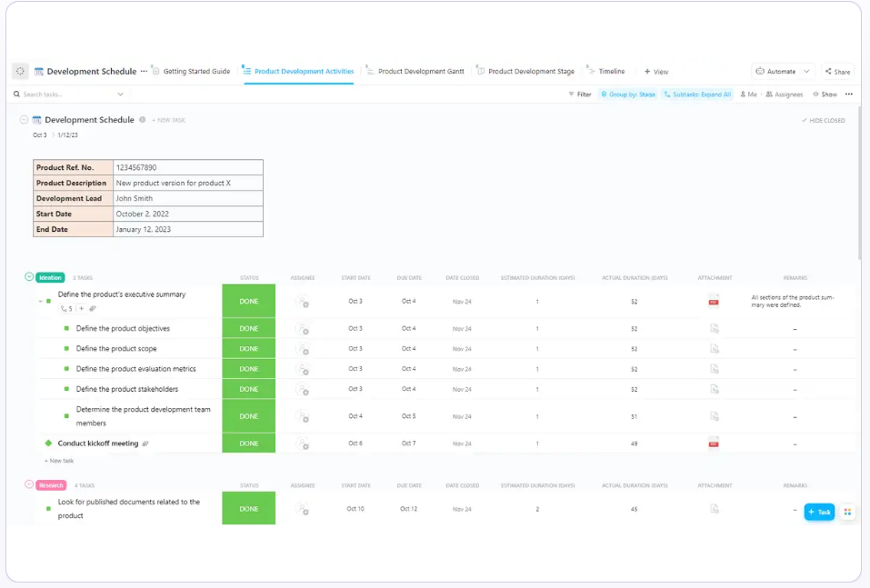Click the Search tasks field
The image size is (870, 588).
coord(64,95)
